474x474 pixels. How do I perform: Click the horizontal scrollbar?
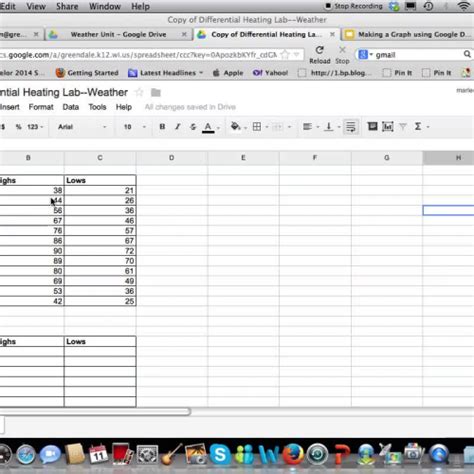click(95, 411)
